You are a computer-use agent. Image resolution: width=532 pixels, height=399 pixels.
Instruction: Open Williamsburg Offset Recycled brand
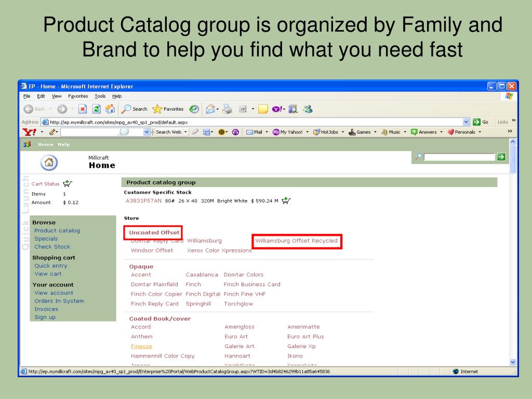tap(296, 241)
